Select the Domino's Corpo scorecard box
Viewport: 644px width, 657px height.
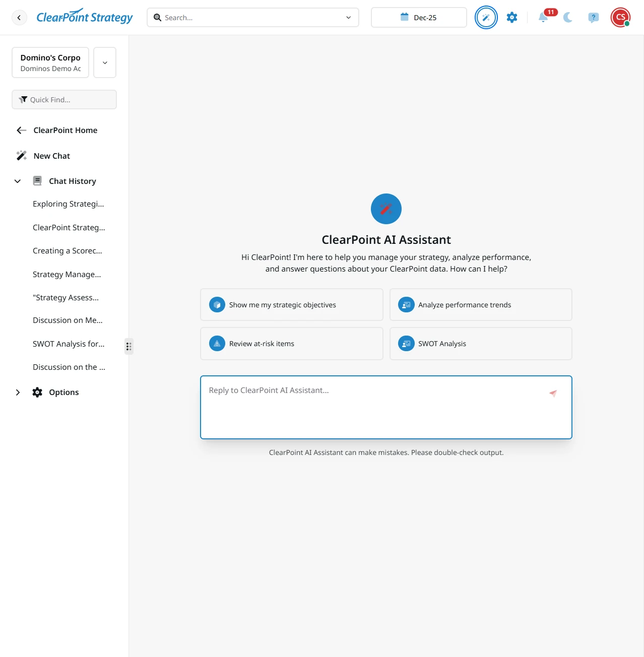[x=50, y=62]
